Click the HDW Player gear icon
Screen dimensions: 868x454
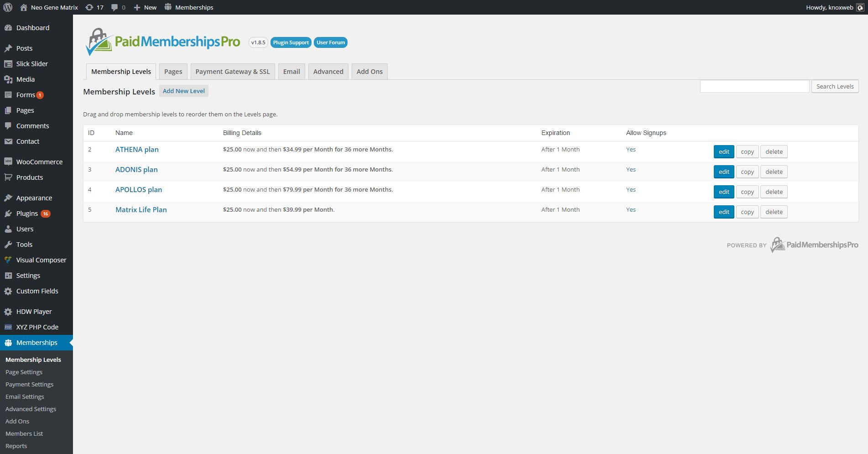[x=8, y=312]
